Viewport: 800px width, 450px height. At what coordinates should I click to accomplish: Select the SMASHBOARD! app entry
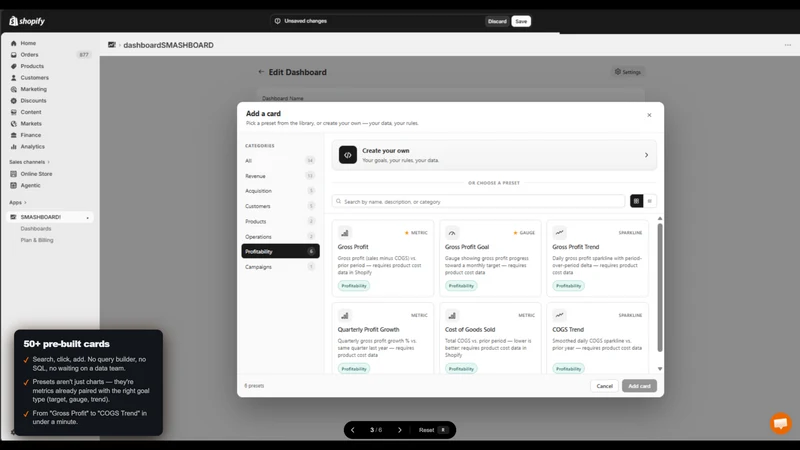tap(49, 217)
